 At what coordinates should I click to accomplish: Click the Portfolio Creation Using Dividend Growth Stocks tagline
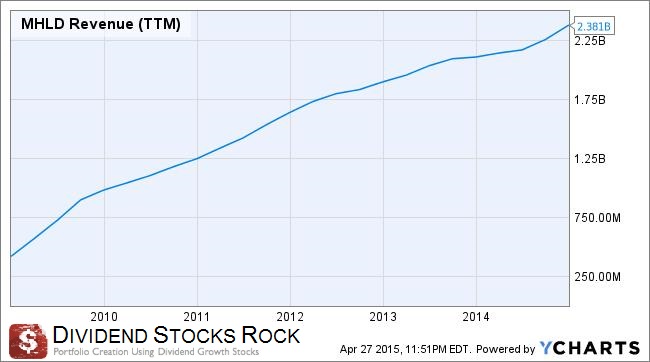[156, 352]
